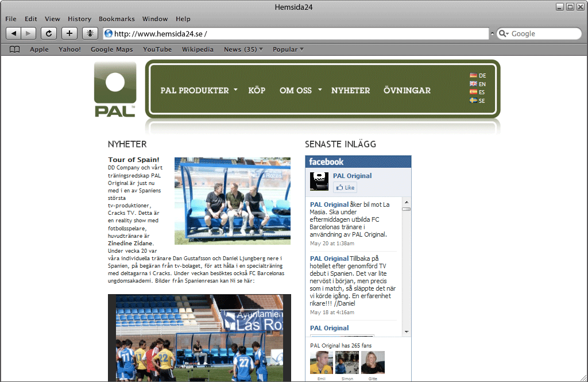Click the May 18 at 4:16am timestamp

pyautogui.click(x=332, y=312)
